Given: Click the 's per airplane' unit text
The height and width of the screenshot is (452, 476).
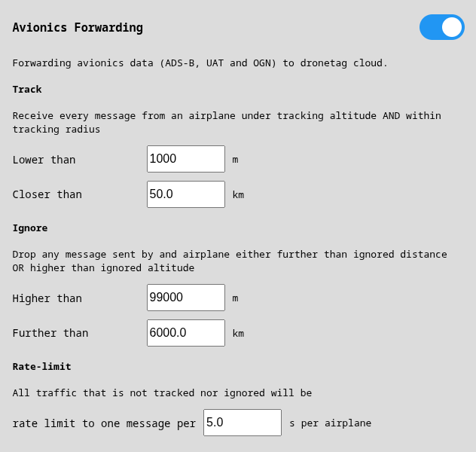Looking at the screenshot, I should pyautogui.click(x=331, y=423).
